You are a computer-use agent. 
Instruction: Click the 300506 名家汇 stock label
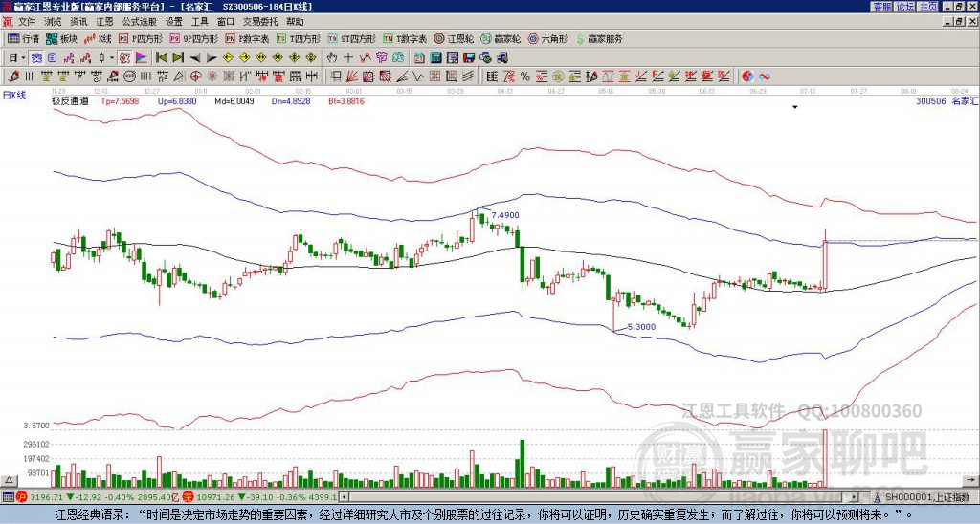coord(947,101)
